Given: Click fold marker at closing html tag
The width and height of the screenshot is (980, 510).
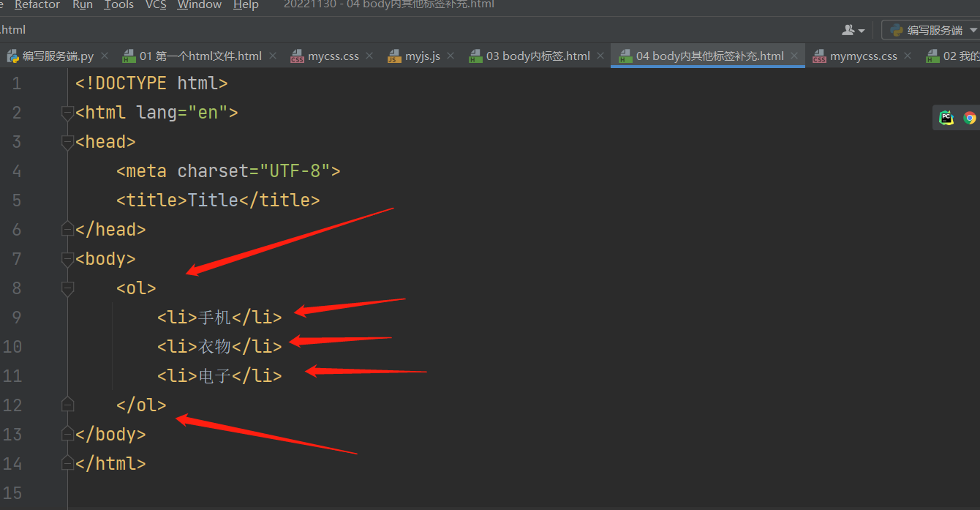Looking at the screenshot, I should pos(67,463).
